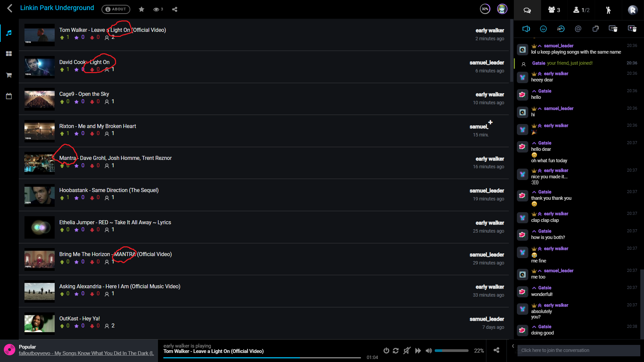Viewport: 644px width, 362px height.
Task: Click Gatsie's avatar beside doing good
Action: tap(523, 330)
